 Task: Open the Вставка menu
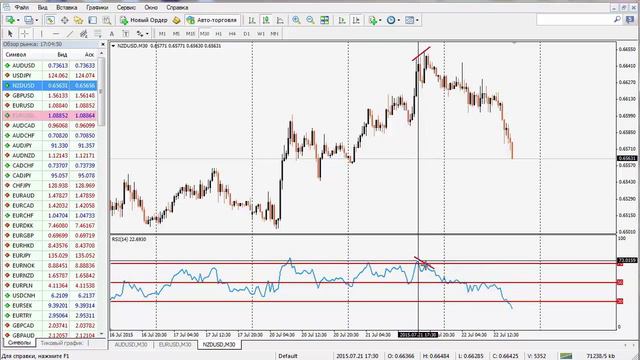click(67, 7)
